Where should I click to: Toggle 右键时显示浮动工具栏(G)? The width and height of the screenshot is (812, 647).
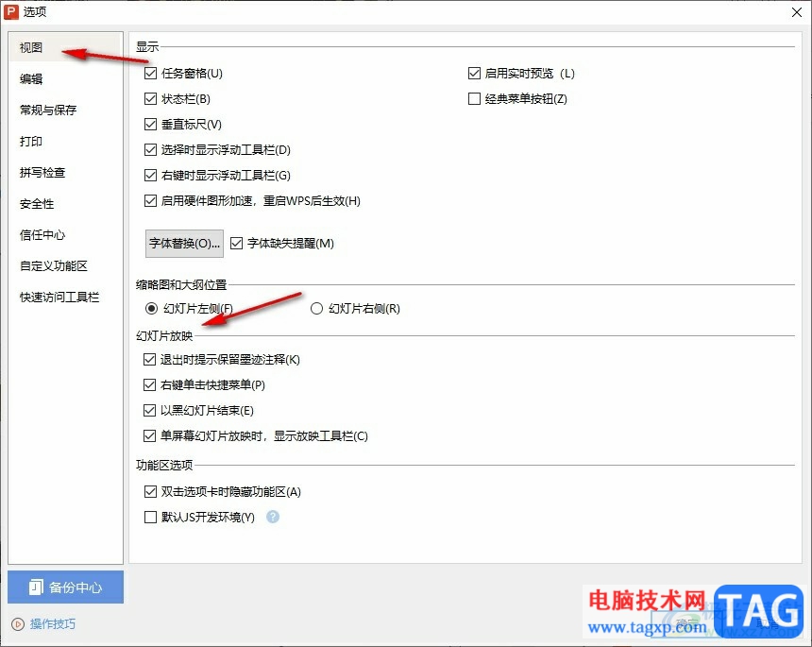coord(150,175)
